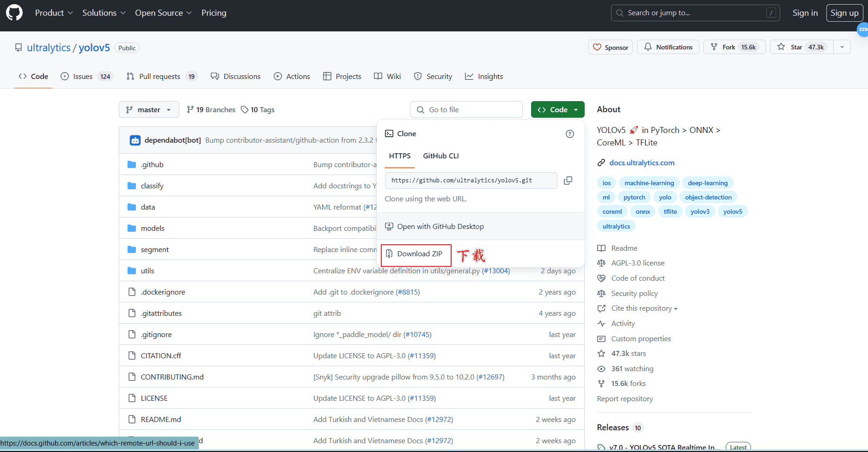Click the 10 Tags tag icon
This screenshot has width=868, height=452.
tap(245, 109)
